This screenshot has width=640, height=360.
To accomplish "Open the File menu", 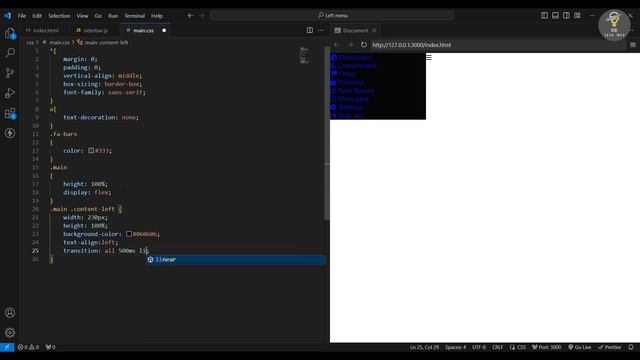I will pyautogui.click(x=22, y=16).
